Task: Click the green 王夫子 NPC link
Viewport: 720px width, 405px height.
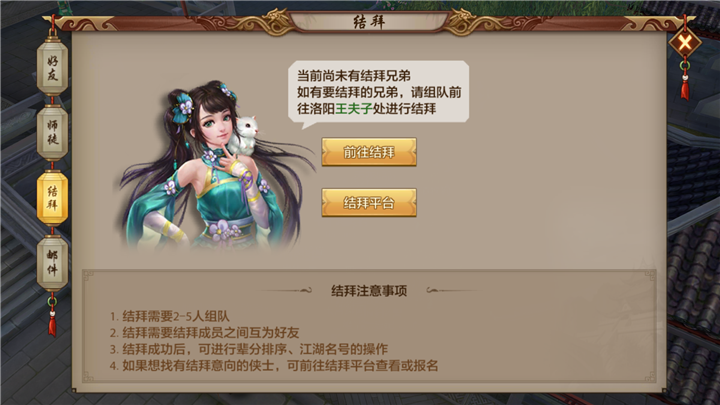Action: coord(354,109)
